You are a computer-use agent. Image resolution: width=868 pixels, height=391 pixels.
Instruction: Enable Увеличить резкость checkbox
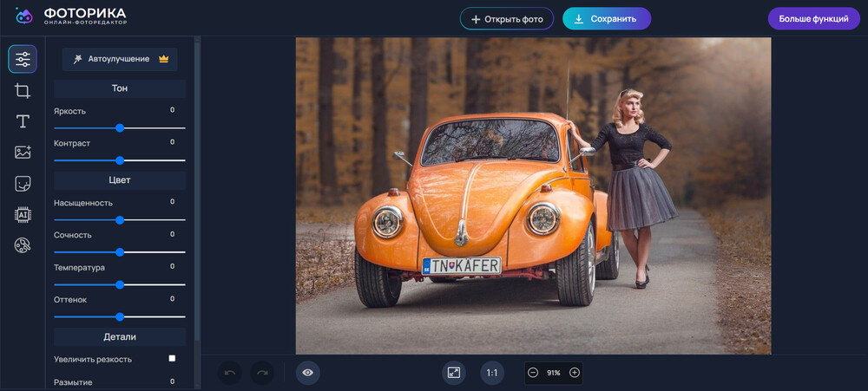[x=172, y=358]
